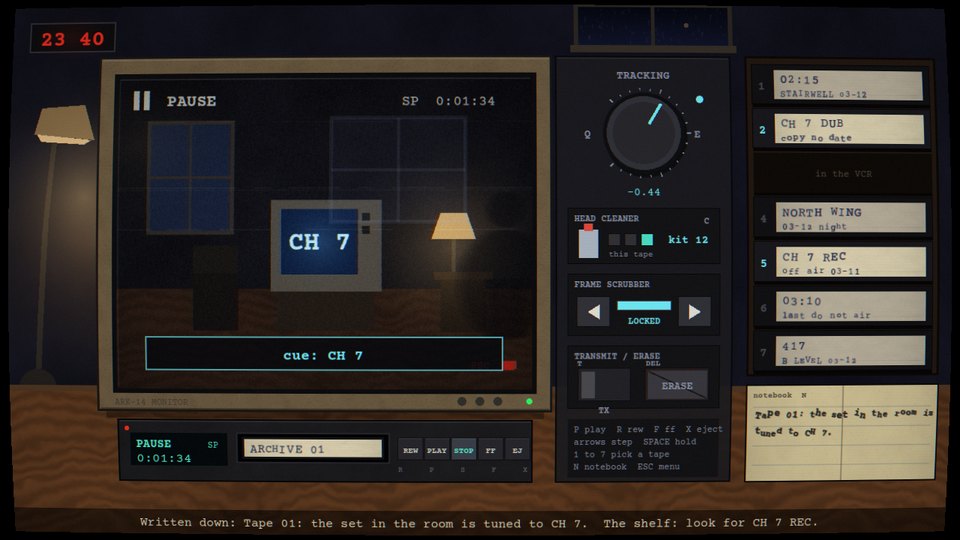Image resolution: width=960 pixels, height=540 pixels.
Task: Flip the transmit TX switch
Action: [604, 385]
